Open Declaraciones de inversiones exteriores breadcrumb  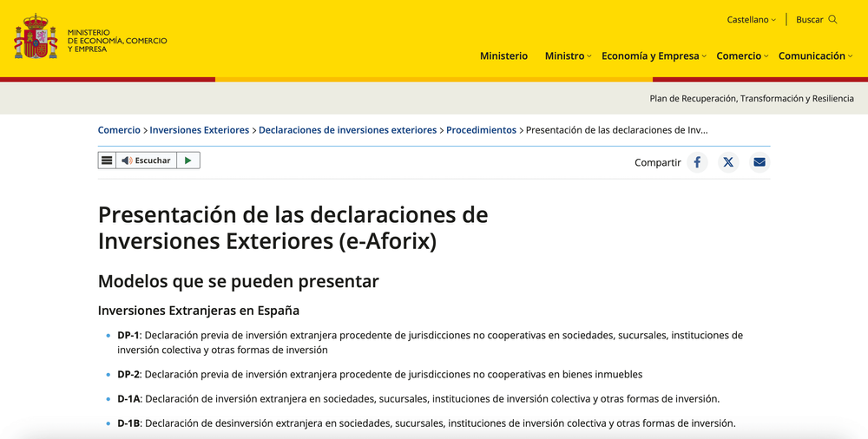point(347,130)
